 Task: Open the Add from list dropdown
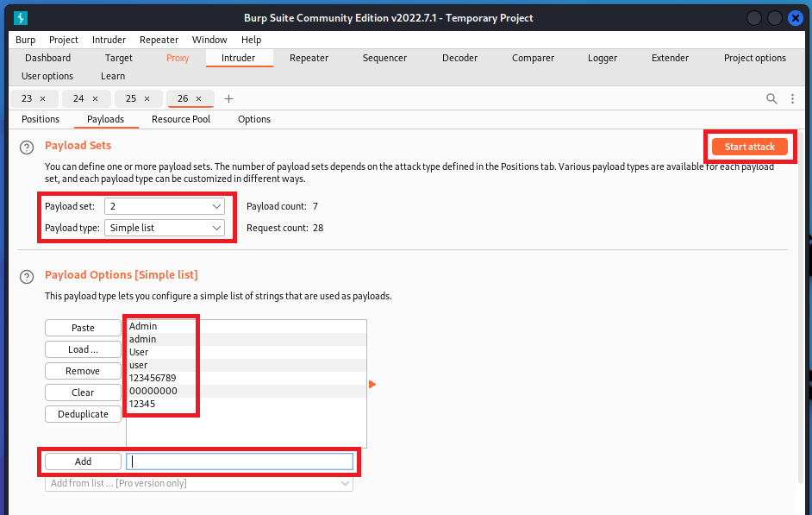pos(199,483)
